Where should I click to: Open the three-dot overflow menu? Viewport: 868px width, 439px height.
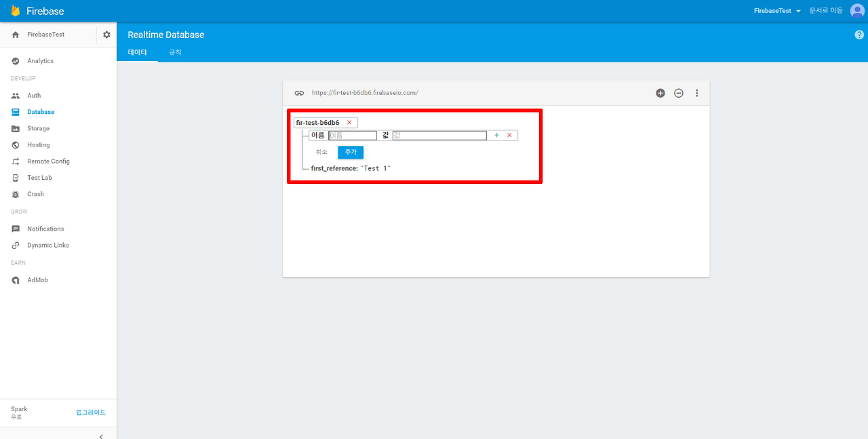coord(696,93)
